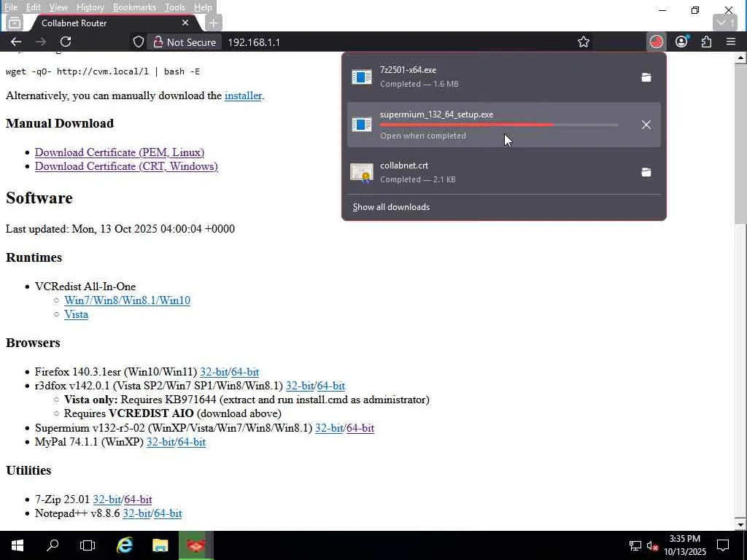Show collabnet.crt in folder
The width and height of the screenshot is (747, 560).
click(x=646, y=172)
